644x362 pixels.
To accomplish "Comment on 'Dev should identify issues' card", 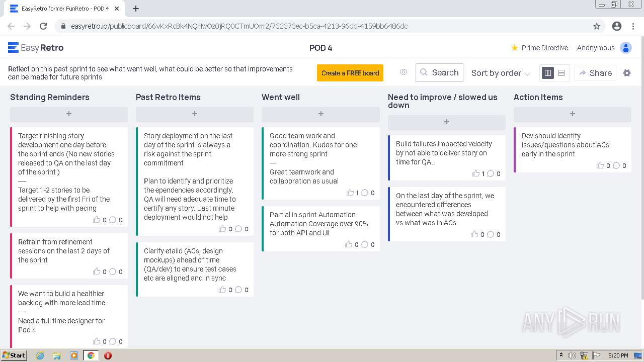I will click(x=616, y=165).
